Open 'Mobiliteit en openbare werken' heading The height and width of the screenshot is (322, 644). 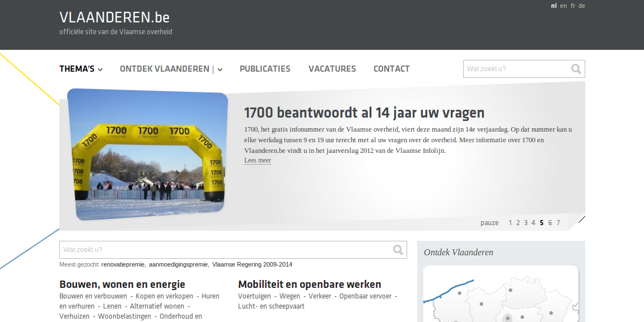coord(310,284)
